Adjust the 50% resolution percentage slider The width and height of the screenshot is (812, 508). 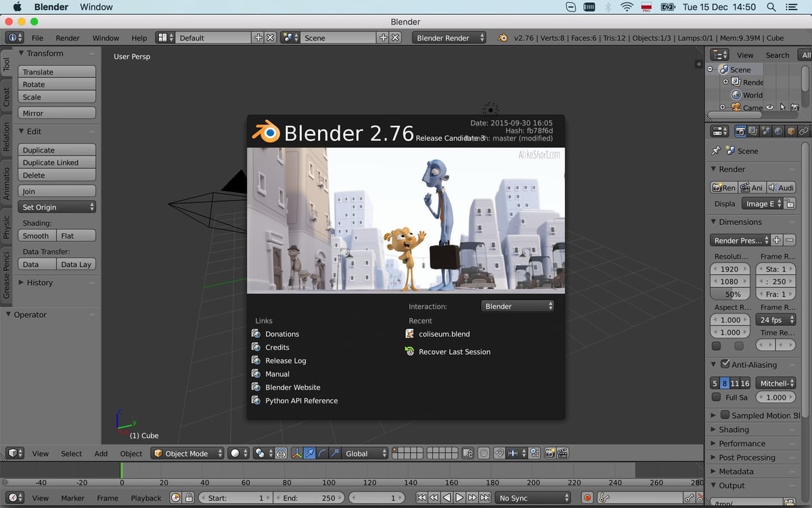click(730, 294)
